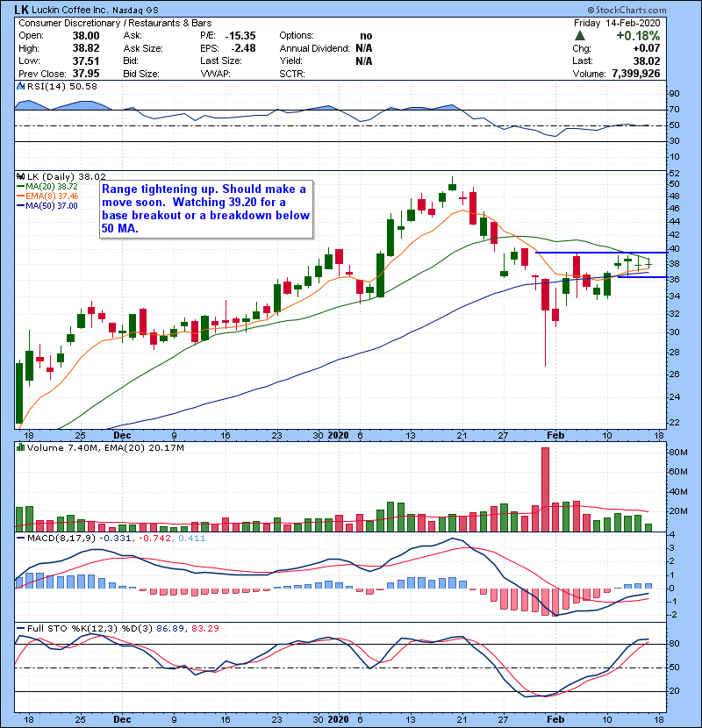Click the EMA(8) 37.46 legend entry
This screenshot has height=728, width=702.
pos(52,196)
